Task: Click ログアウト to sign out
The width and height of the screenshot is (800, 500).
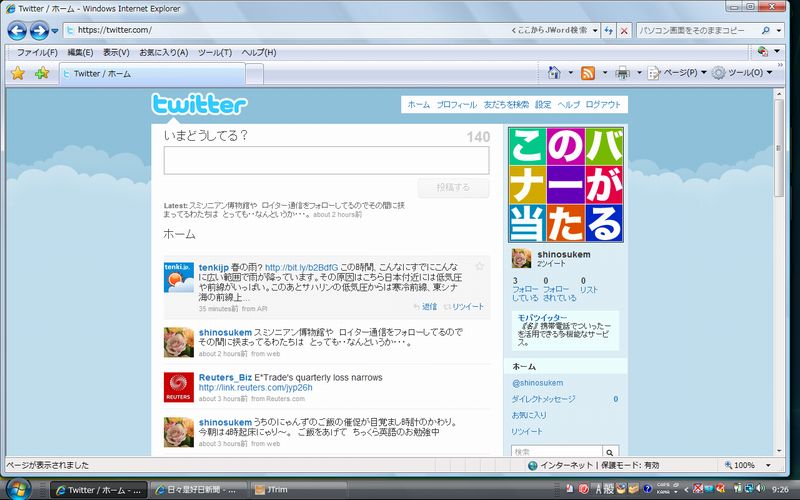Action: point(603,105)
